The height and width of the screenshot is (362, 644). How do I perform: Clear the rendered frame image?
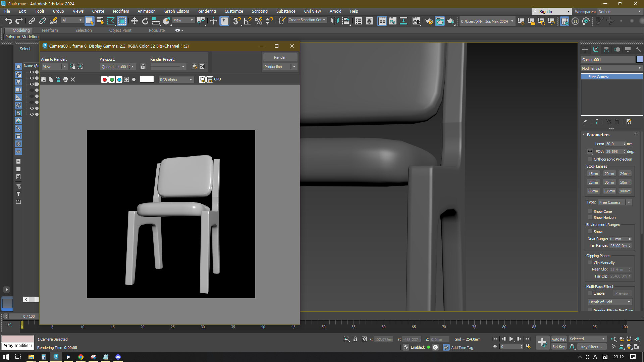pyautogui.click(x=73, y=79)
